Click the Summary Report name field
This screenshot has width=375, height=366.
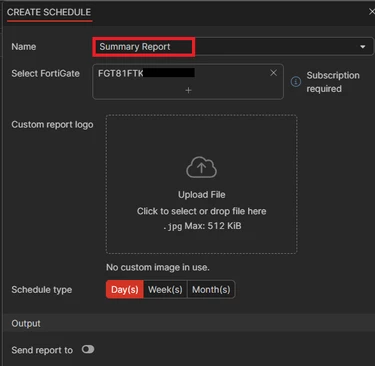click(233, 47)
